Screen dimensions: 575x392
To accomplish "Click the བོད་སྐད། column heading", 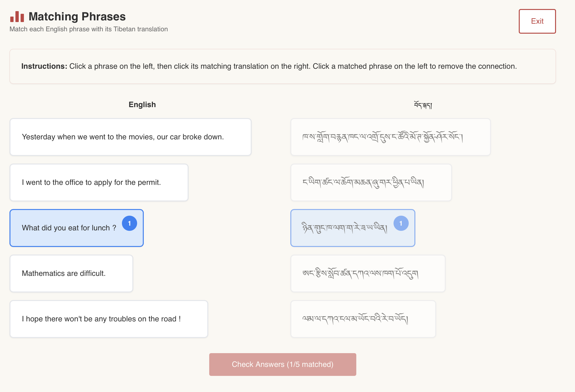I will 423,105.
